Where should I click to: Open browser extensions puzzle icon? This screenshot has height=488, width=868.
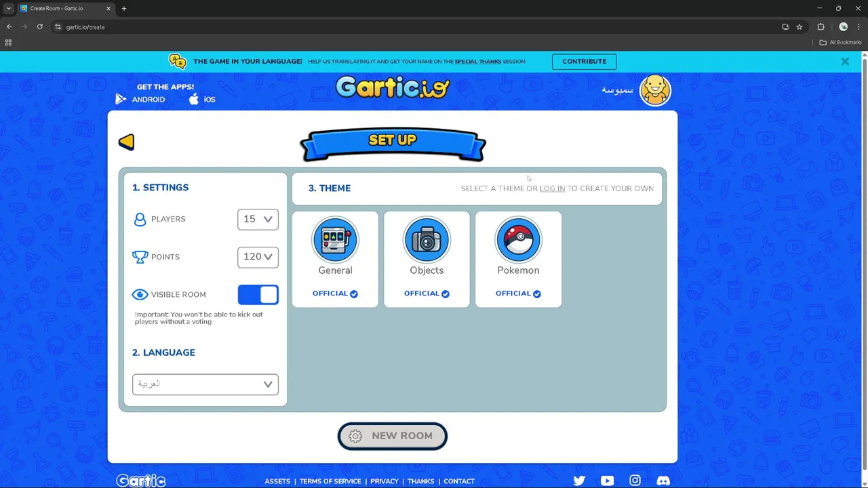click(x=821, y=27)
